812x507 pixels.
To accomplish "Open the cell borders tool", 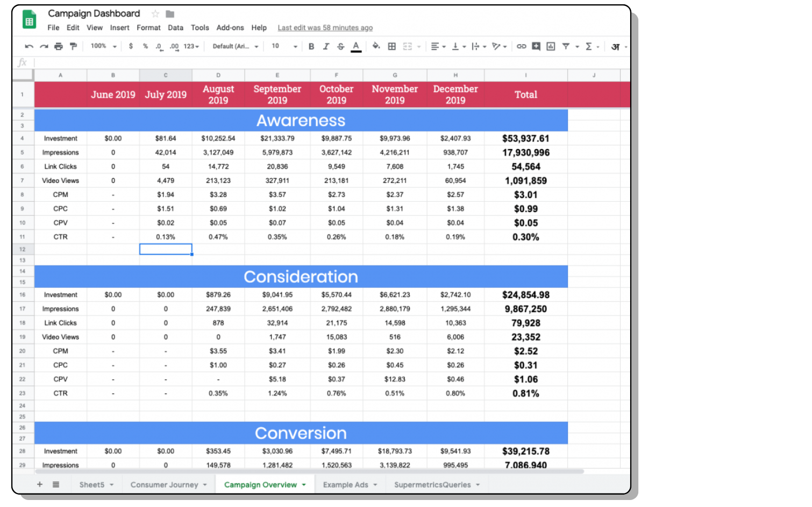I will pos(392,47).
